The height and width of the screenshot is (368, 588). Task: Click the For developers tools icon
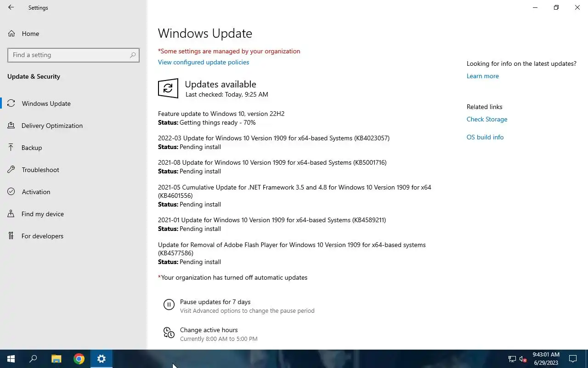[11, 236]
